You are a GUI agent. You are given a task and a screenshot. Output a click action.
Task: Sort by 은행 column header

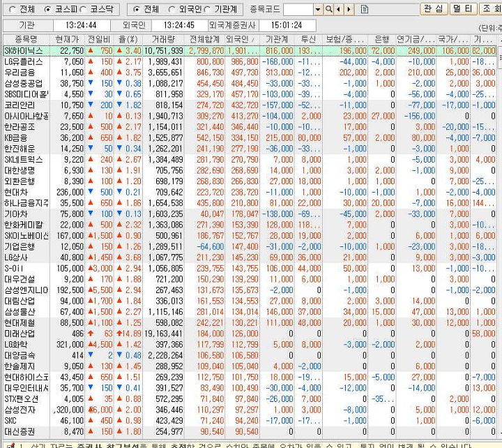click(381, 39)
